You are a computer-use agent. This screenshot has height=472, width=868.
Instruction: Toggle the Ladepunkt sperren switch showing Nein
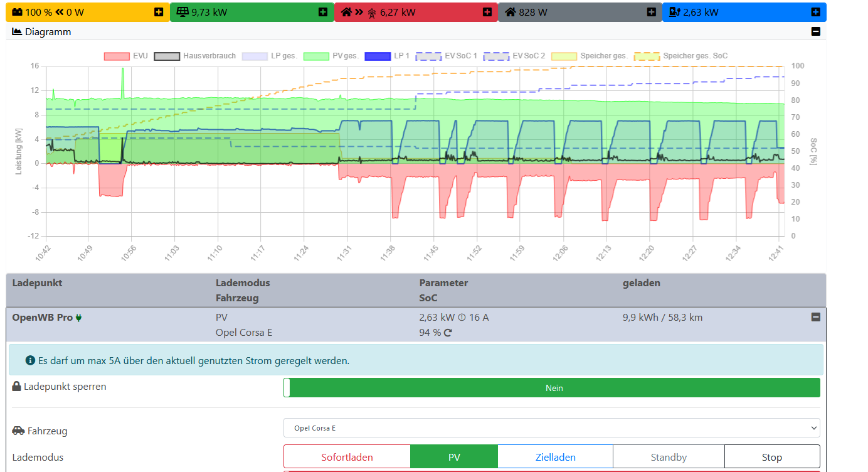tap(551, 388)
